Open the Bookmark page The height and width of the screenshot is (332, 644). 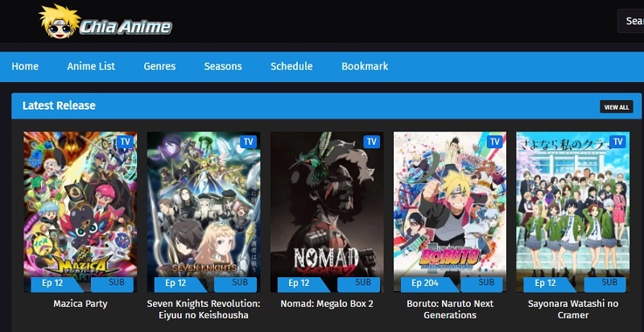point(365,66)
